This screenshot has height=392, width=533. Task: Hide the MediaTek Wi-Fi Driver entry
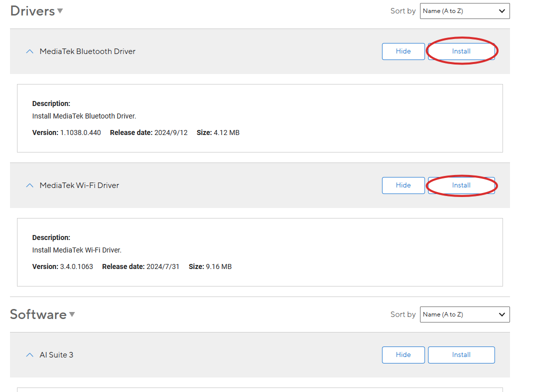tap(403, 185)
